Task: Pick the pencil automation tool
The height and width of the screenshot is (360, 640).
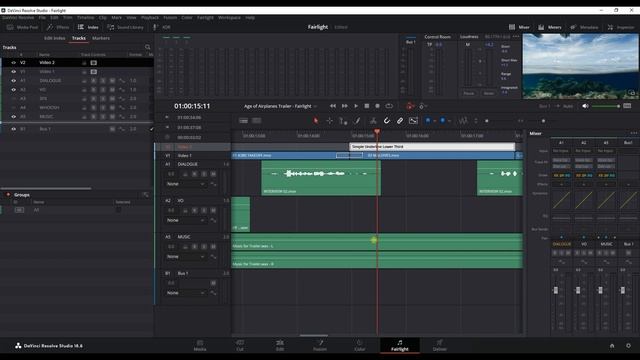Action: [357, 121]
